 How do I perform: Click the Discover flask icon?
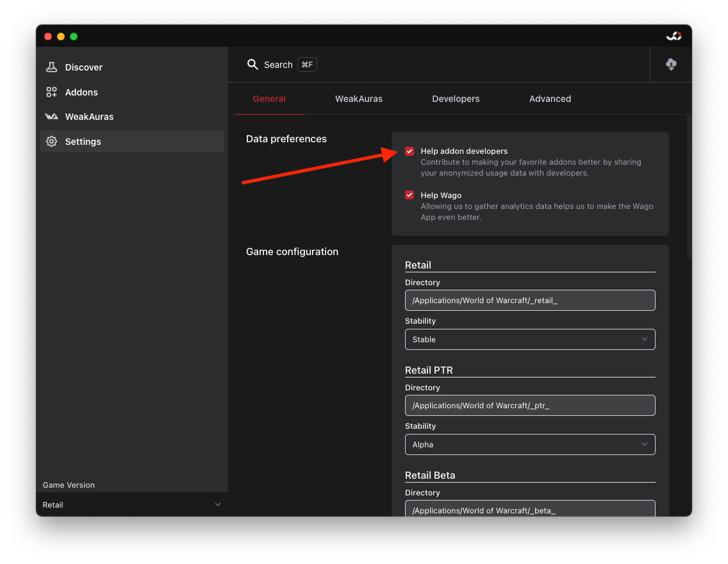51,67
